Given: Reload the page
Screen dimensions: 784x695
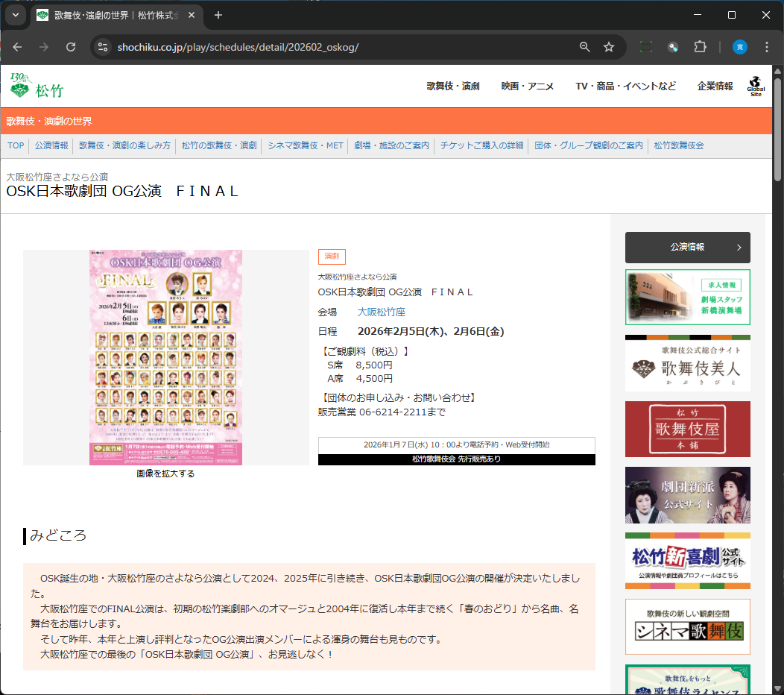Looking at the screenshot, I should 71,47.
